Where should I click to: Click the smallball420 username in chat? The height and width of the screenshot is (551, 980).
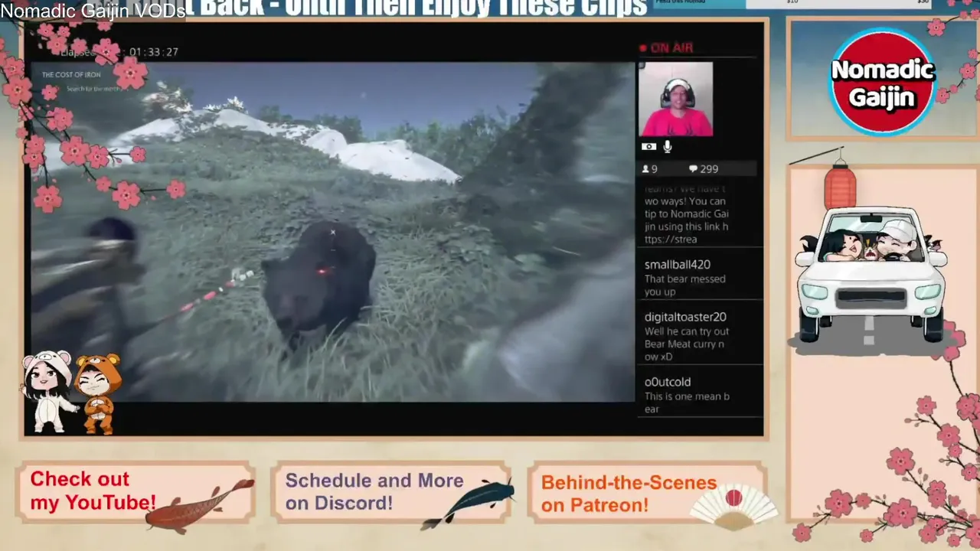(x=678, y=265)
